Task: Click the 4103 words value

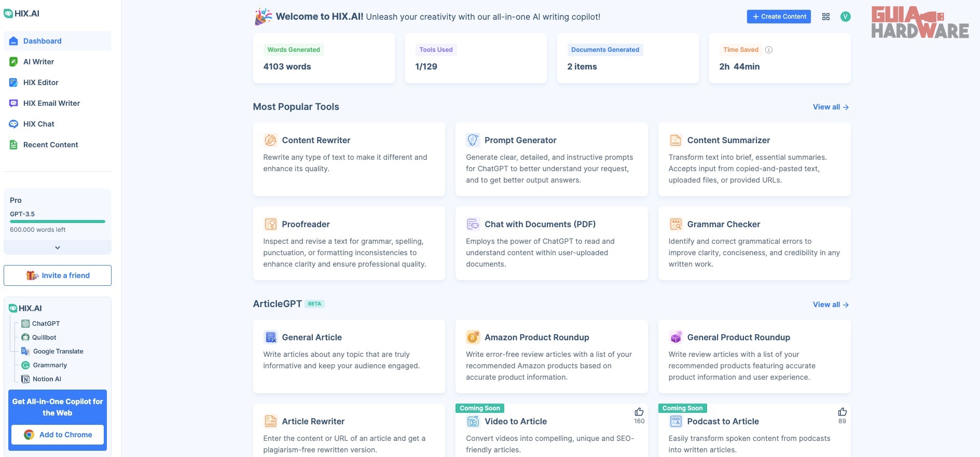Action: pos(287,66)
